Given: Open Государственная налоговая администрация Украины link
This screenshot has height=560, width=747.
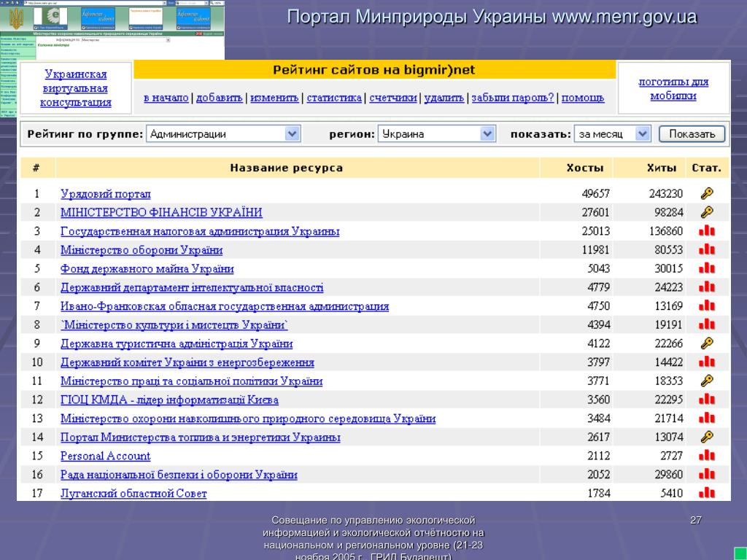Looking at the screenshot, I should 200,231.
